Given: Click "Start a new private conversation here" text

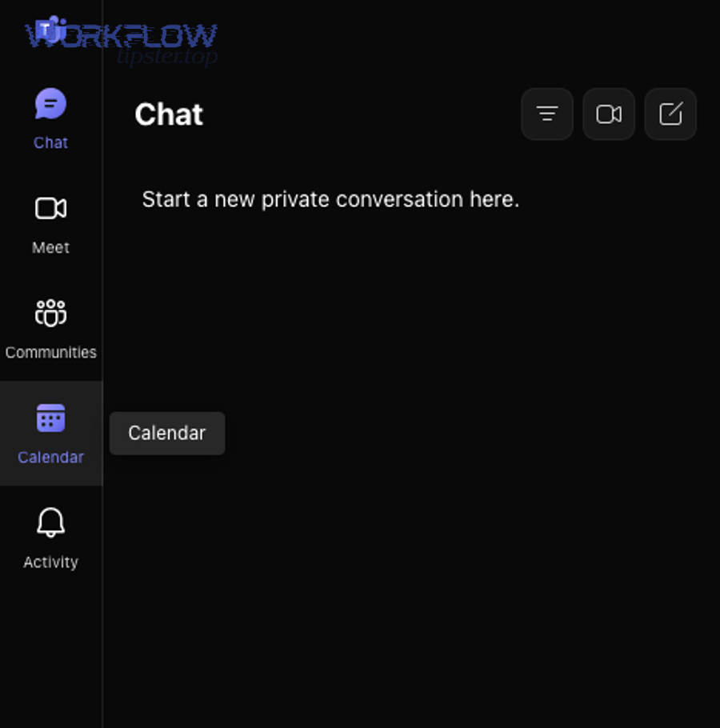Looking at the screenshot, I should (330, 199).
